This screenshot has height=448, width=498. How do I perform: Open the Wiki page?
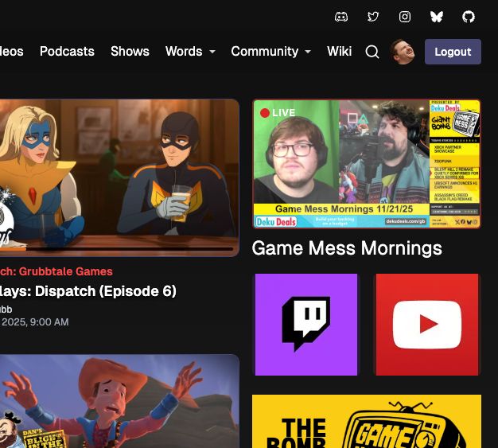click(x=339, y=52)
